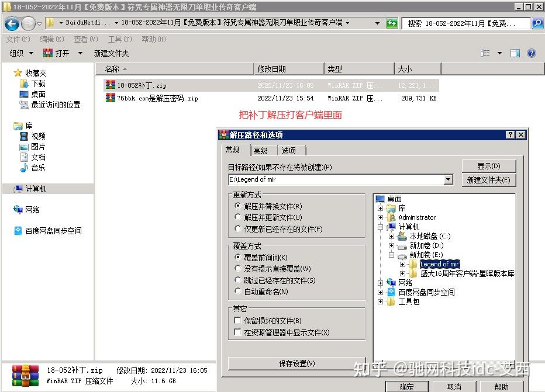Expand Legend of mir folder node
This screenshot has height=392, width=545.
[402, 264]
